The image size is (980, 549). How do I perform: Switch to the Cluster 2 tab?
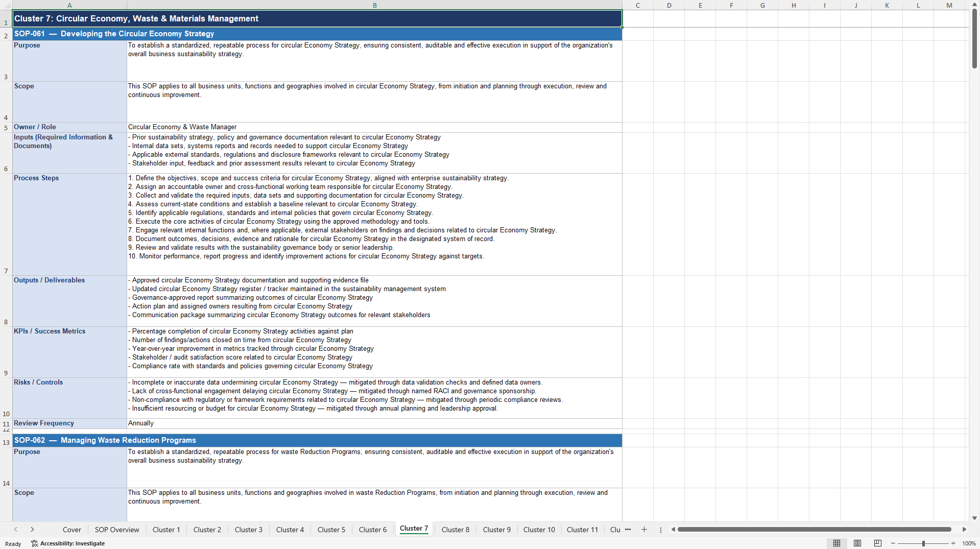[x=207, y=530]
